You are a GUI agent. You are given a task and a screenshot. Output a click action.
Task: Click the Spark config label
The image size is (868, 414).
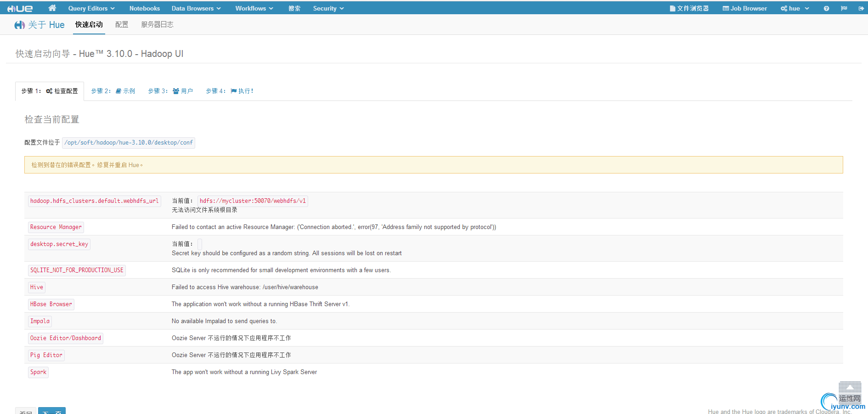point(39,372)
